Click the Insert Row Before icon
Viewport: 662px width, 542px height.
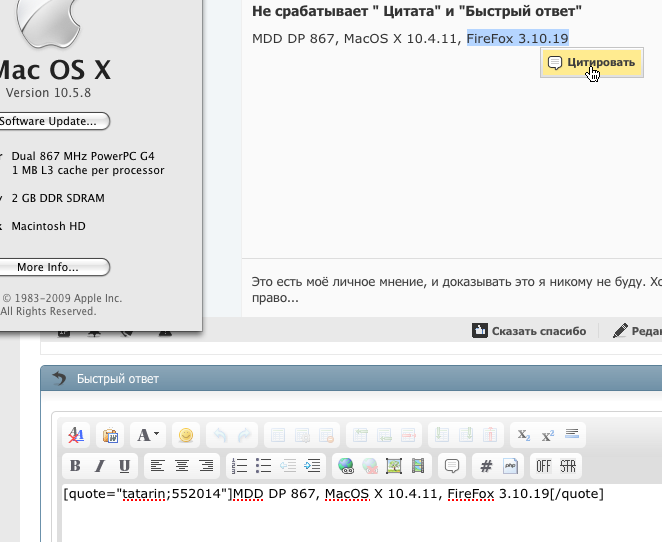(360, 435)
